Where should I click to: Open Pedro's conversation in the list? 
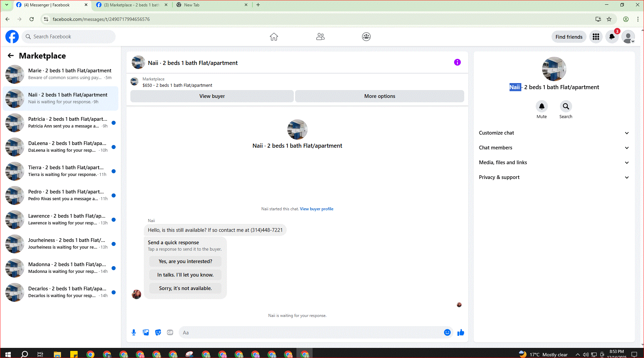[61, 195]
